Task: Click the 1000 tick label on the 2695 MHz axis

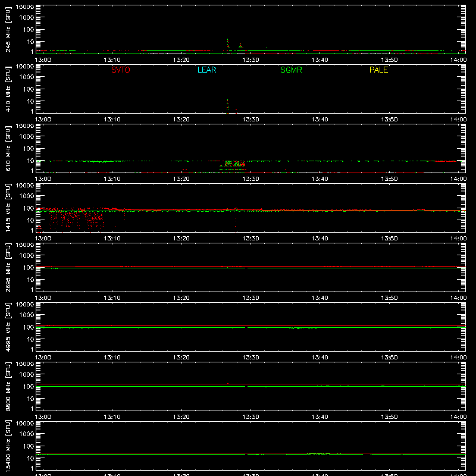Action: pyautogui.click(x=27, y=256)
